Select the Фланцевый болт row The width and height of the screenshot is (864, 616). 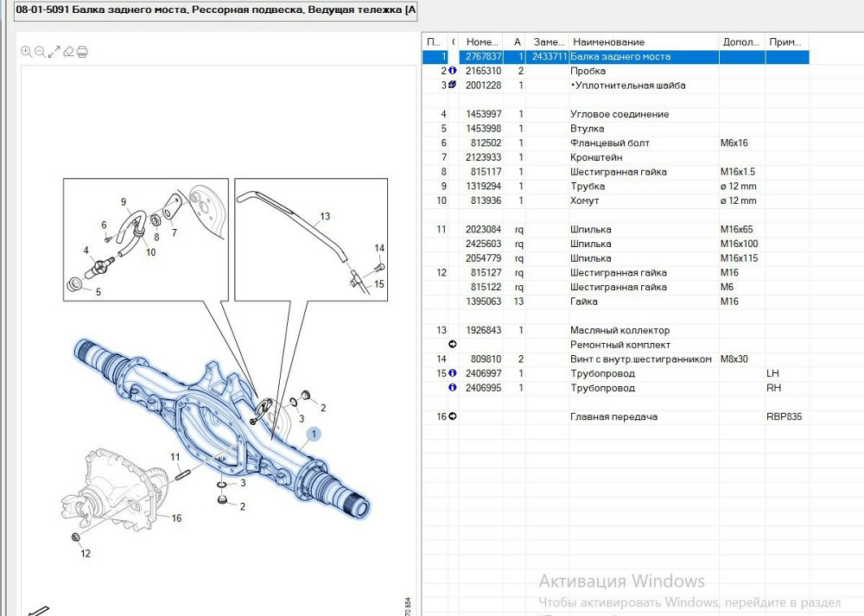click(609, 143)
